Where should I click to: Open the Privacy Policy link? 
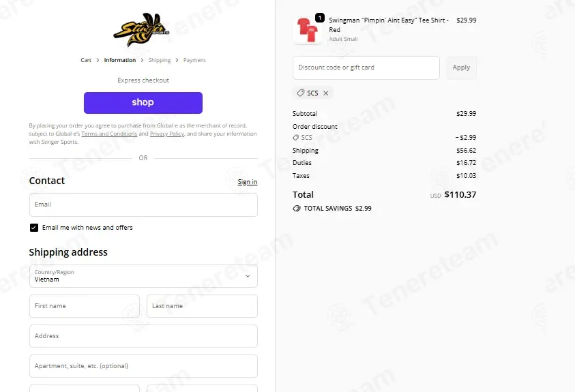167,134
